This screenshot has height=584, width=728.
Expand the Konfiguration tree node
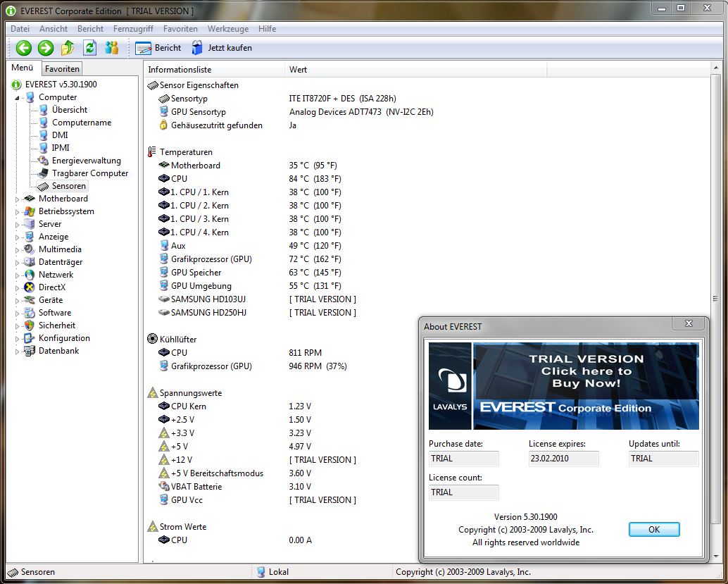pos(17,339)
